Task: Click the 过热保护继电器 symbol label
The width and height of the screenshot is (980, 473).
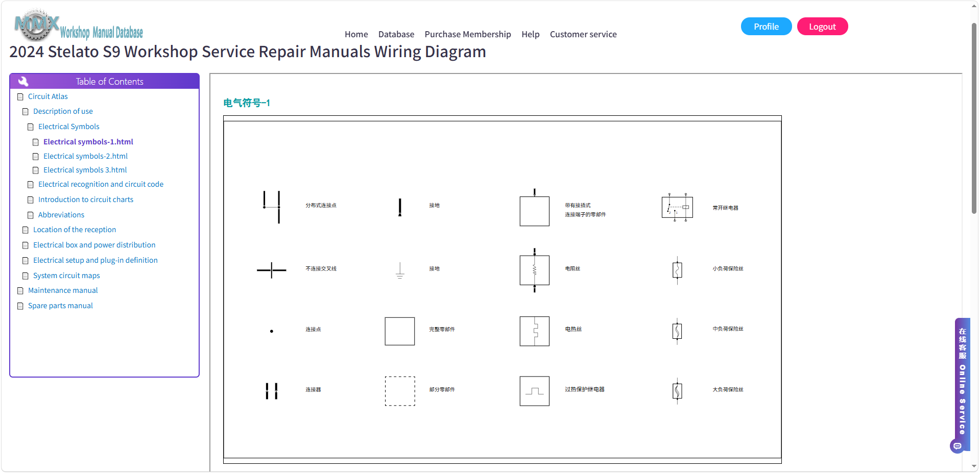Action: coord(585,389)
